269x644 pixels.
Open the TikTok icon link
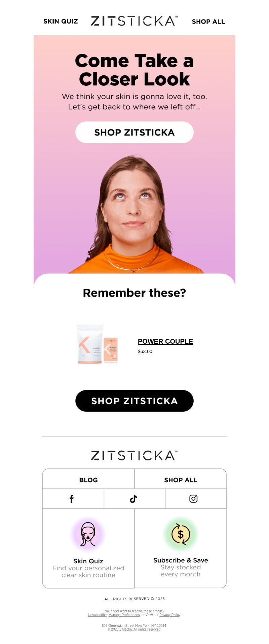(133, 499)
